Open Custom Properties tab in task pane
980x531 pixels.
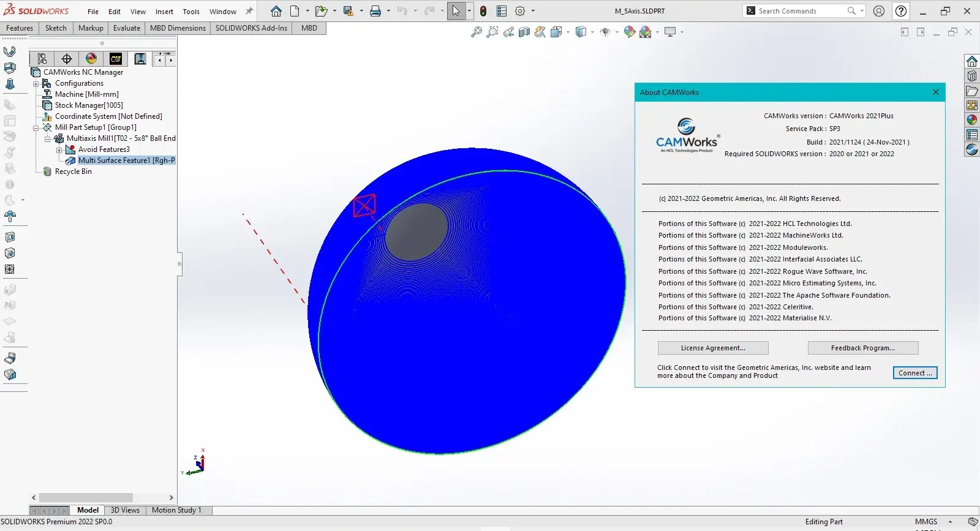(972, 135)
